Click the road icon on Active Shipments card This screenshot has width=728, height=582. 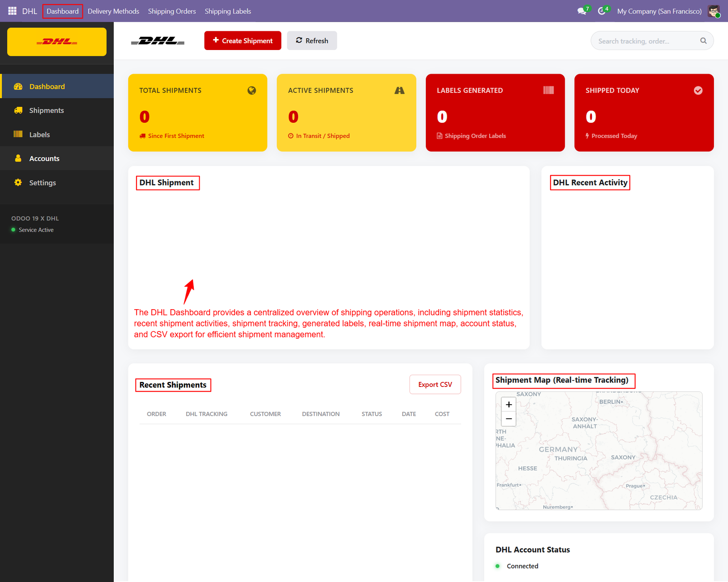pos(399,90)
